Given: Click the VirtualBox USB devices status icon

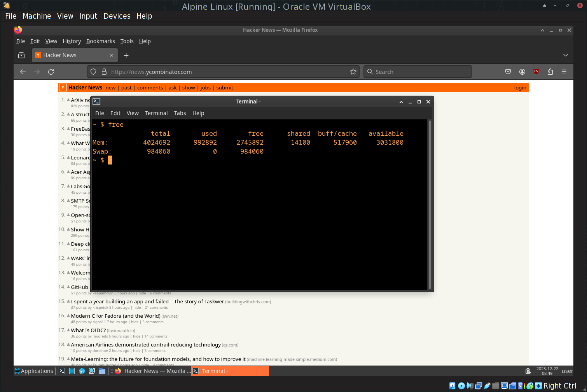Looking at the screenshot, I should click(x=487, y=386).
